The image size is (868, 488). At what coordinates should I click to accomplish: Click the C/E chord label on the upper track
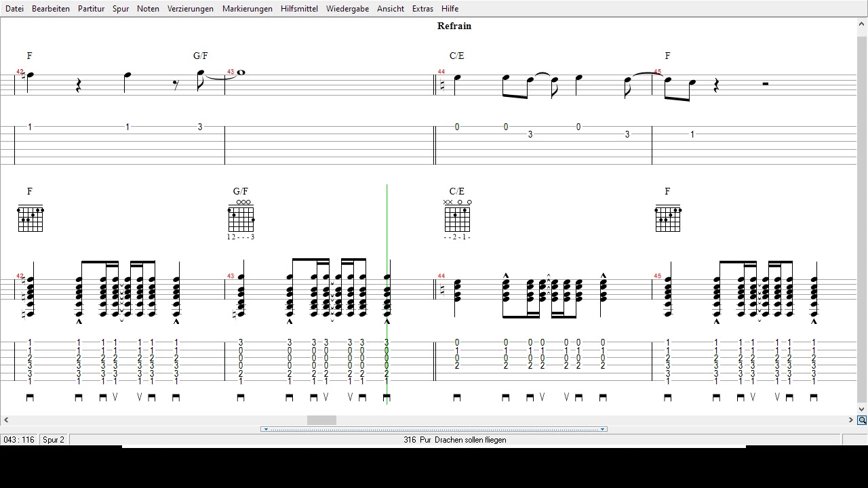click(457, 56)
